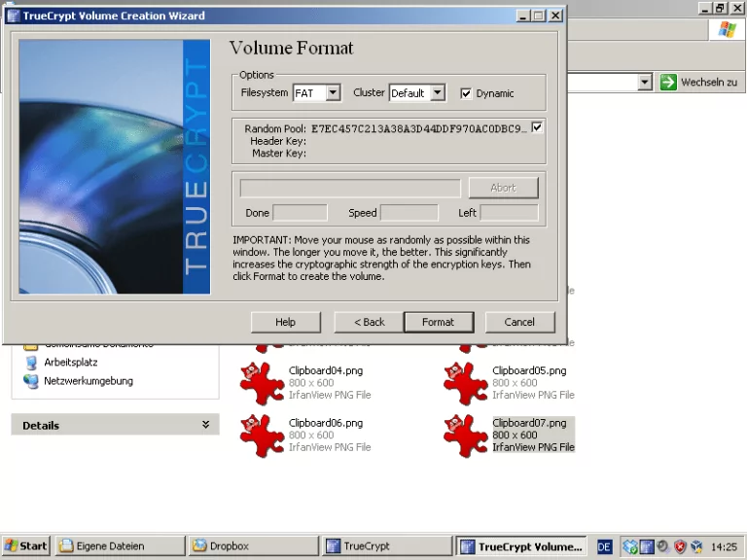The width and height of the screenshot is (747, 560).
Task: Cancel the volume creation wizard
Action: (x=519, y=323)
